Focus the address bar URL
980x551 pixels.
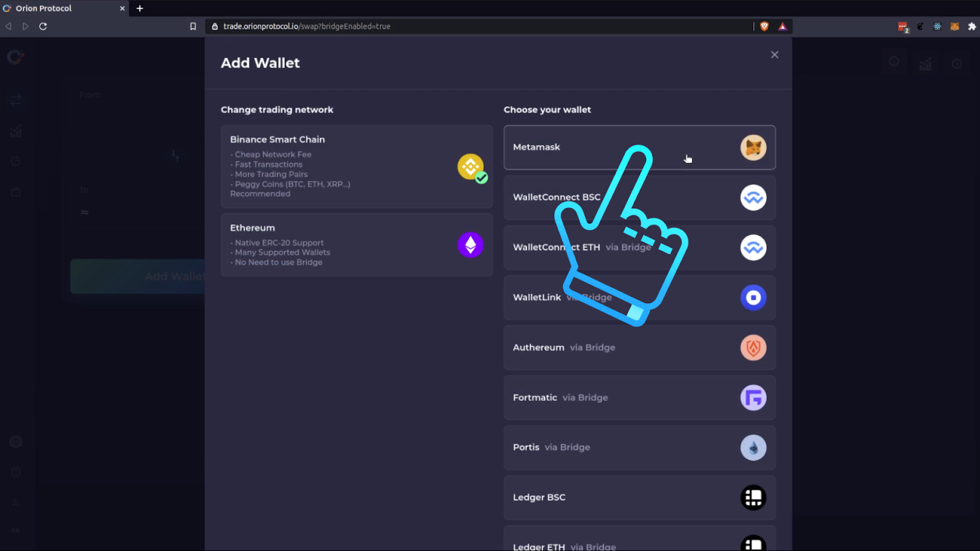click(306, 26)
